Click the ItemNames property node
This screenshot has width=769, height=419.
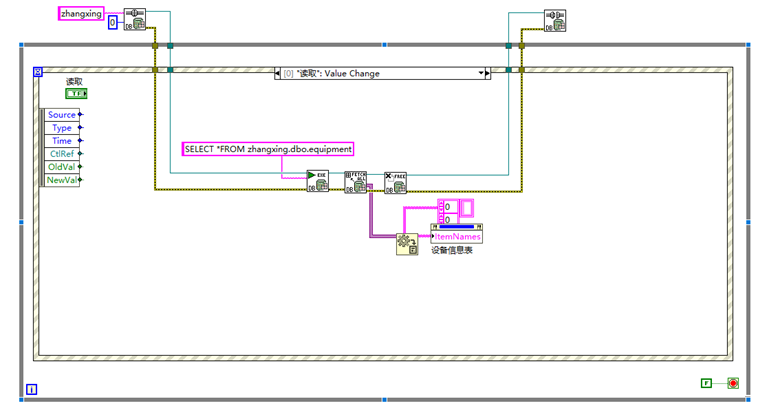click(x=457, y=236)
